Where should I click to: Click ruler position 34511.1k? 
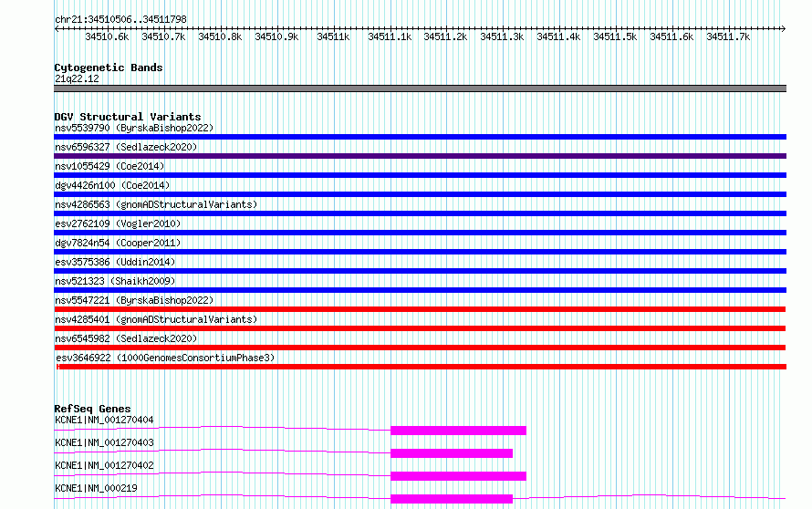[390, 36]
